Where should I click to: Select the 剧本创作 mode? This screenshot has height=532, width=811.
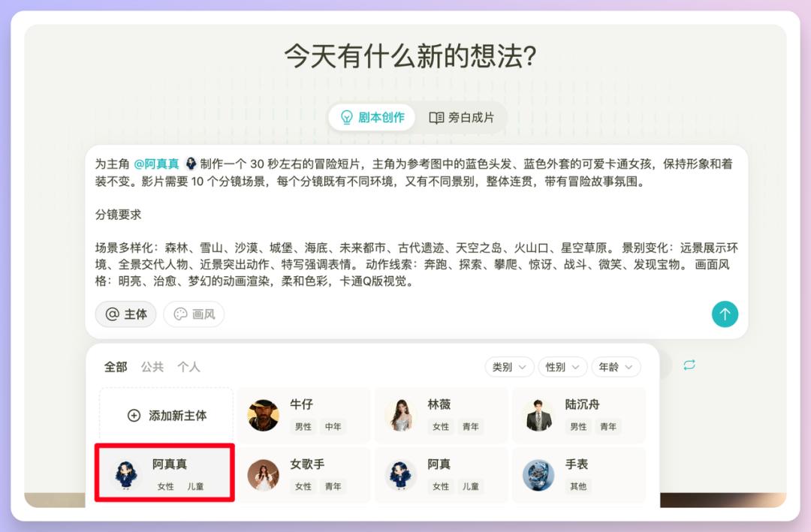(372, 118)
